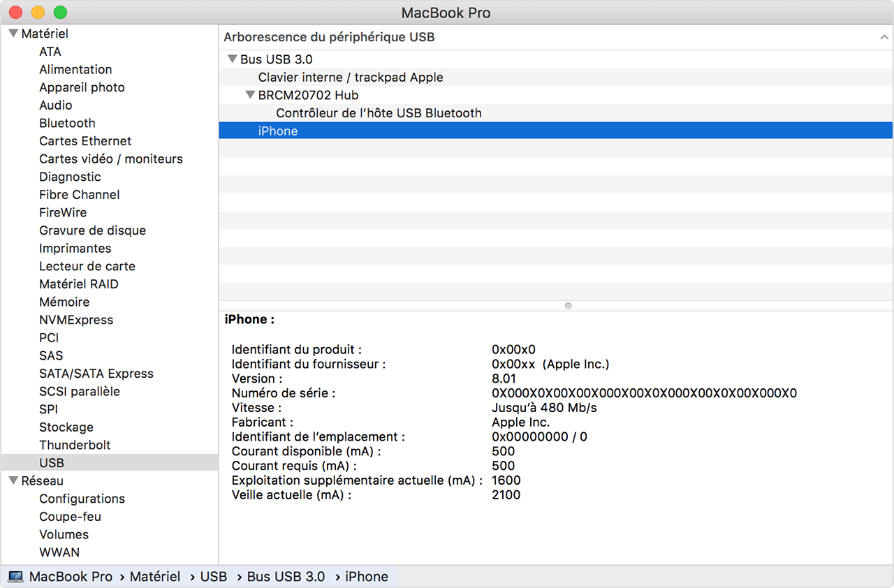Click the Exploitation supplémentaire value 1600
The height and width of the screenshot is (588, 894).
point(506,480)
